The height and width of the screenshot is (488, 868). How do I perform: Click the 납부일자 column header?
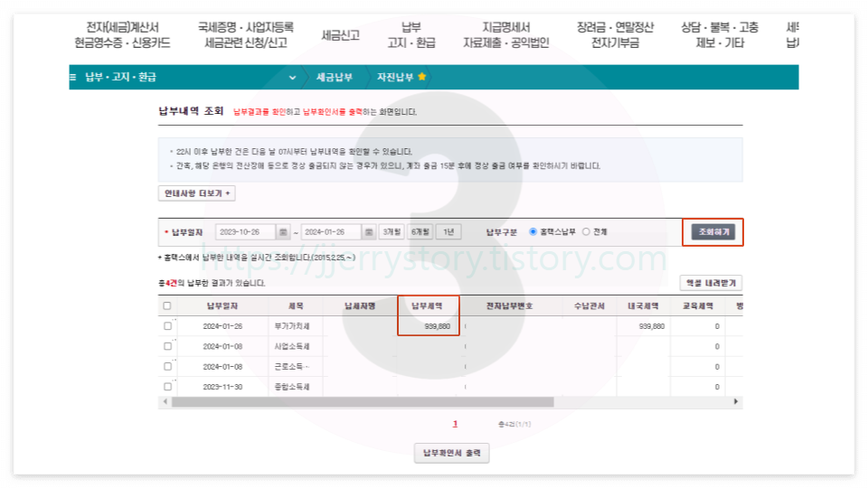(222, 305)
